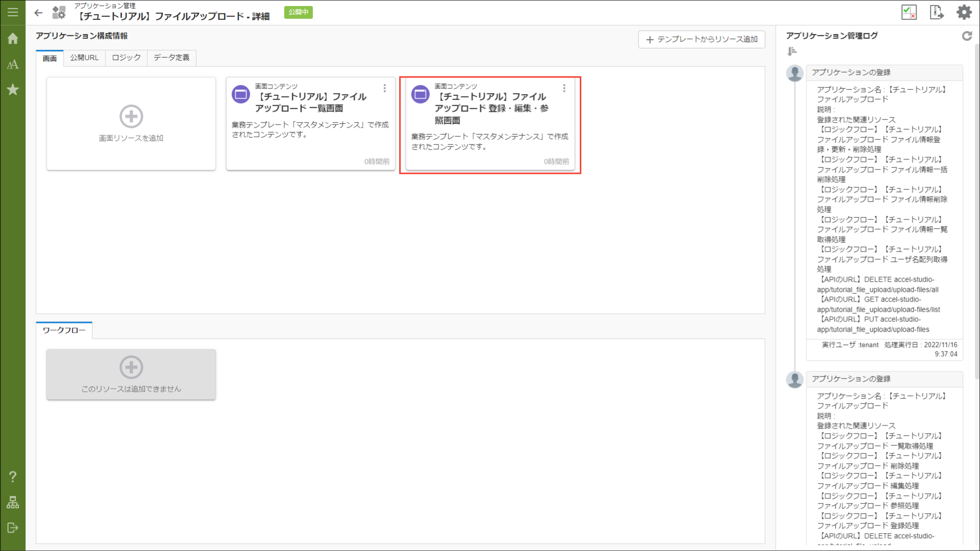The width and height of the screenshot is (980, 551).
Task: Click the font size AA sidebar icon
Action: pyautogui.click(x=13, y=64)
